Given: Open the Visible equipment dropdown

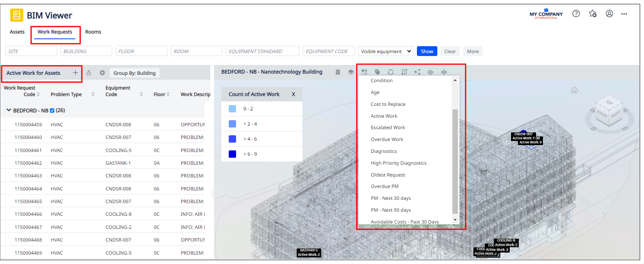Looking at the screenshot, I should (385, 51).
